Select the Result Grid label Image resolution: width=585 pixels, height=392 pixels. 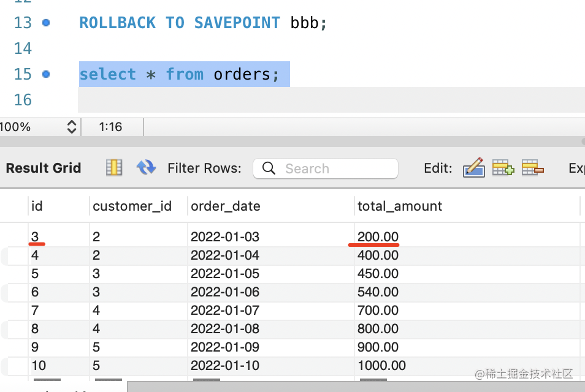pyautogui.click(x=44, y=168)
